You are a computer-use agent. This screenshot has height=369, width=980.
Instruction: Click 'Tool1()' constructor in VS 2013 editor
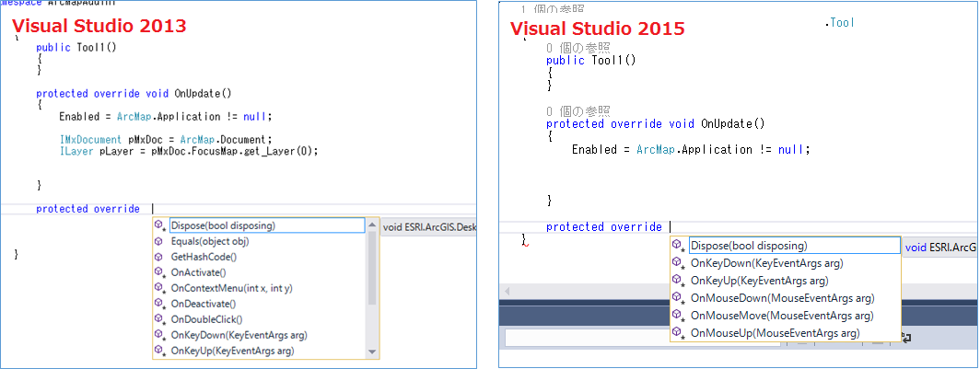(x=97, y=48)
